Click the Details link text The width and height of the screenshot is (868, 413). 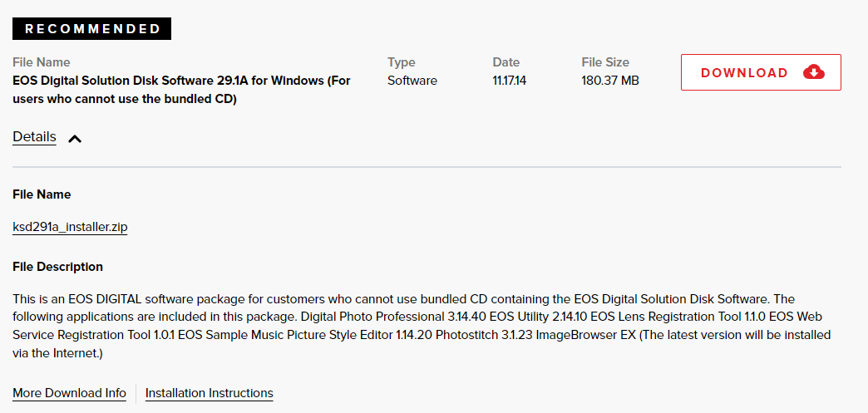(x=34, y=137)
